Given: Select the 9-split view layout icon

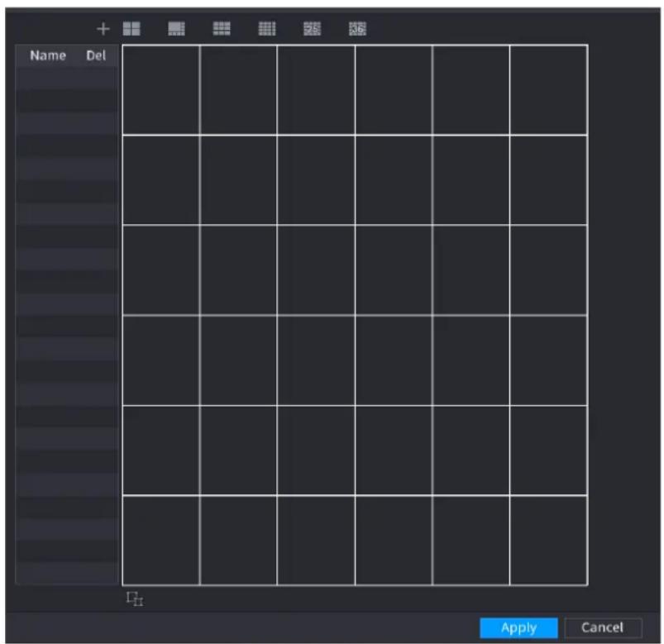Looking at the screenshot, I should click(x=222, y=29).
